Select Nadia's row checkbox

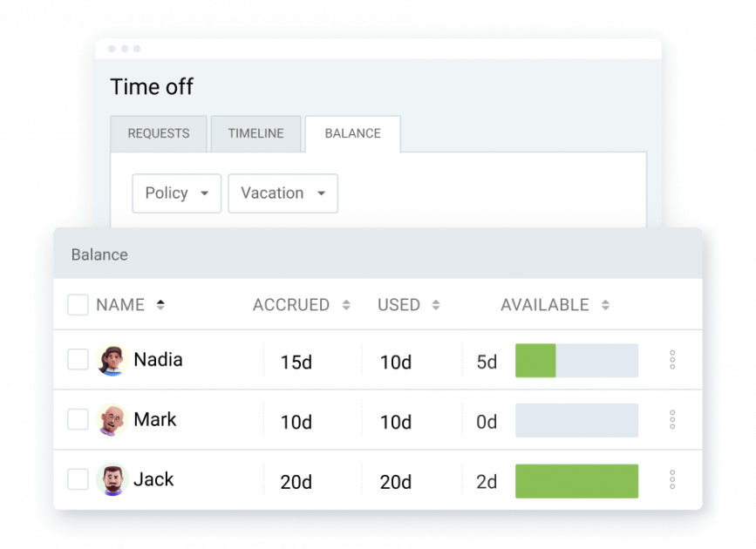coord(78,360)
